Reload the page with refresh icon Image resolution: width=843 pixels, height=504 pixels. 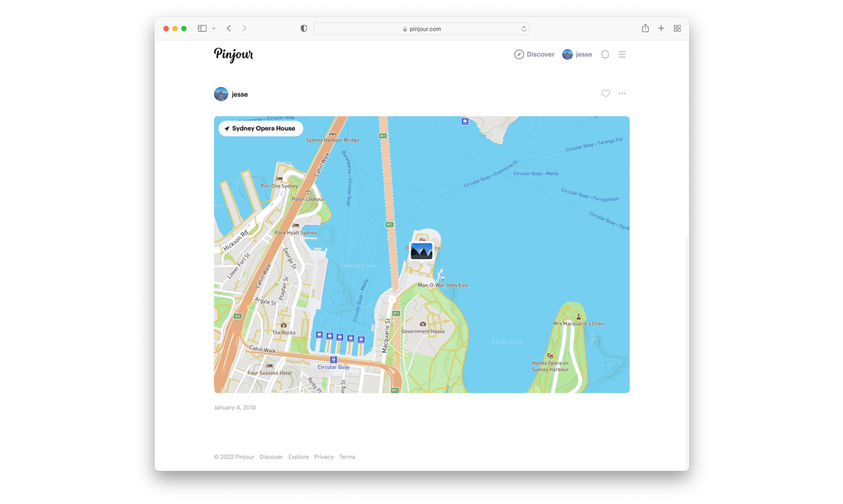pos(524,29)
